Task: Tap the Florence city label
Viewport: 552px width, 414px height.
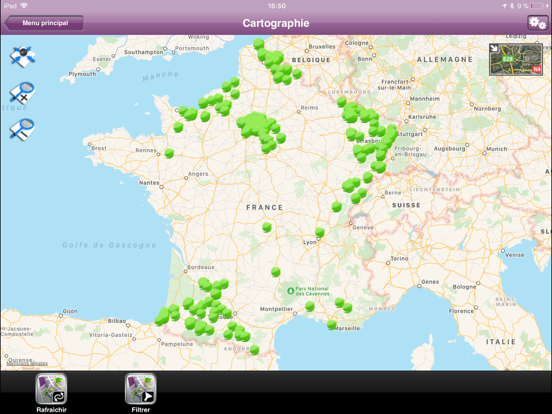Action: 461,311
